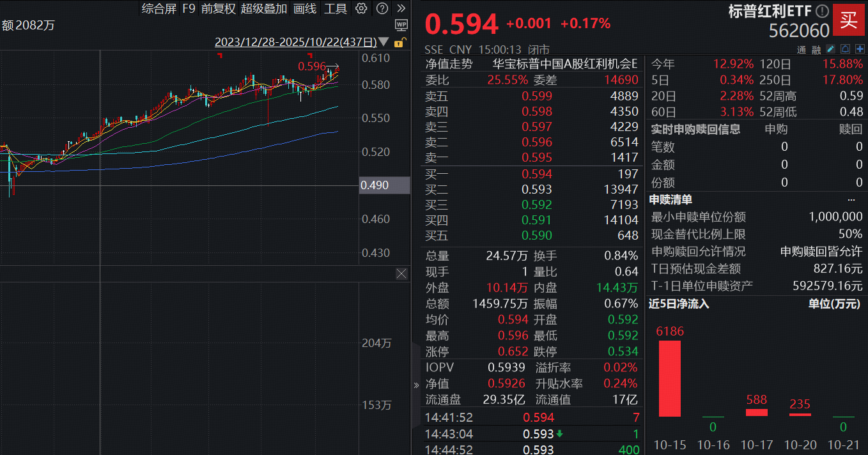Screen dimensions: 868x455
Task: Toggle 前复权 price adjustment mode
Action: [218, 8]
